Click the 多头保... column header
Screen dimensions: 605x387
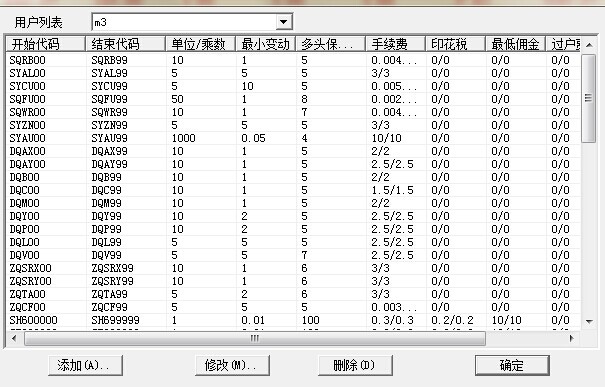click(330, 44)
